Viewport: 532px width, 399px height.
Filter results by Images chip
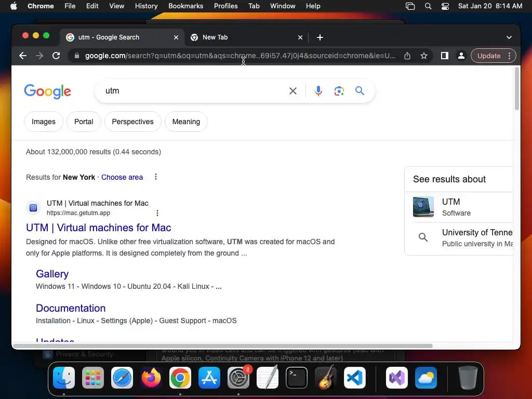(x=44, y=122)
